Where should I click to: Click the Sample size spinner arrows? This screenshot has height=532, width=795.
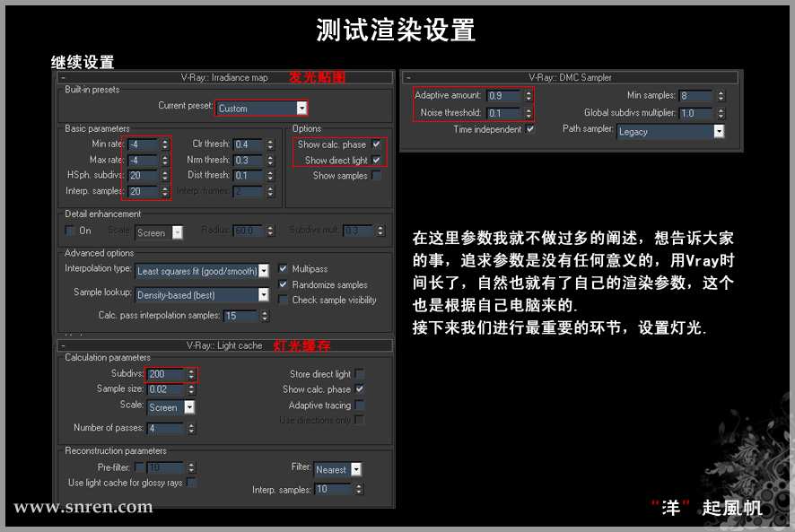(x=191, y=389)
